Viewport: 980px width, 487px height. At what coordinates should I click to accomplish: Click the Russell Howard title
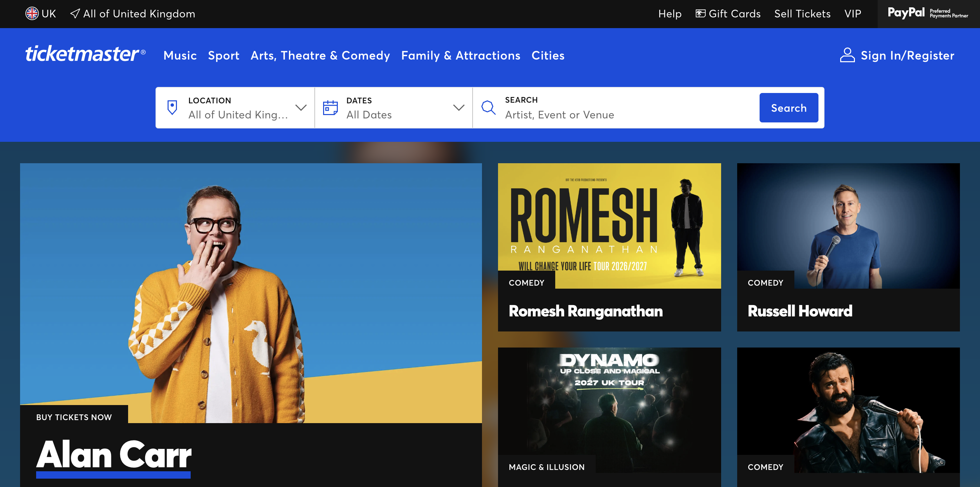point(800,311)
